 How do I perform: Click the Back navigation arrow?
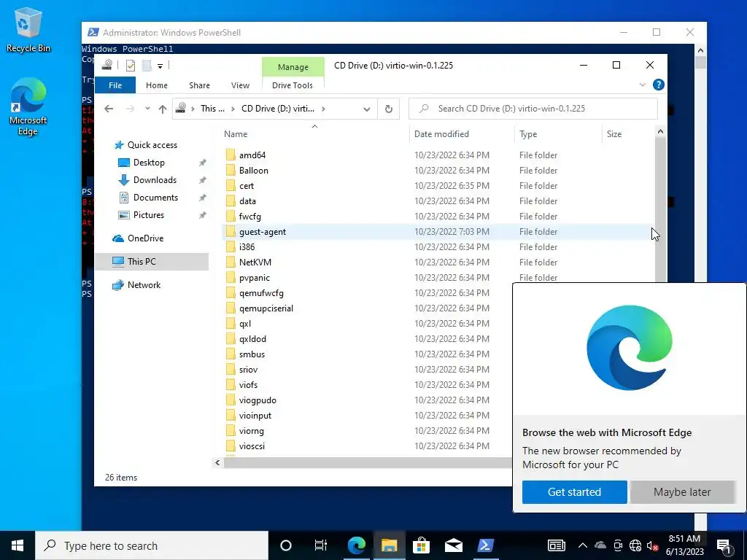pos(109,109)
